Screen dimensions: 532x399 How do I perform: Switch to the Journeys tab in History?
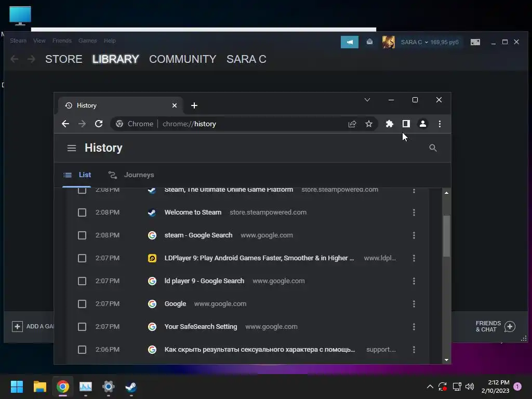(131, 175)
